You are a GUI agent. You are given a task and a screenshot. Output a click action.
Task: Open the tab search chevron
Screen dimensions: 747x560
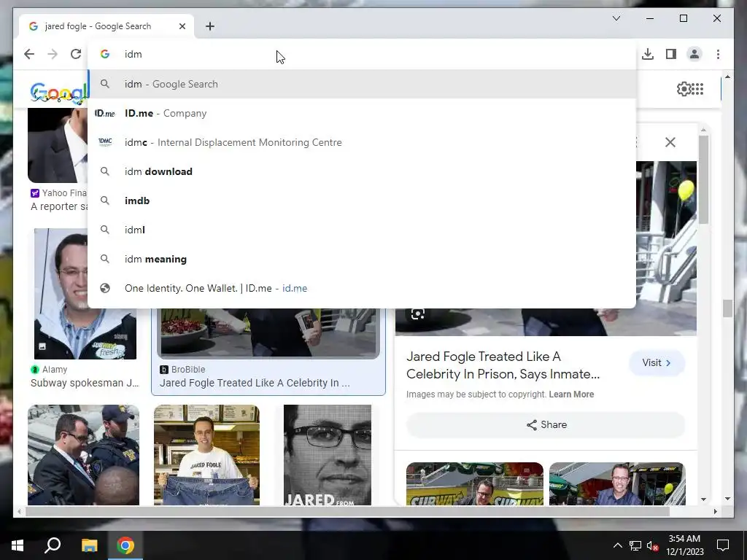pos(616,18)
